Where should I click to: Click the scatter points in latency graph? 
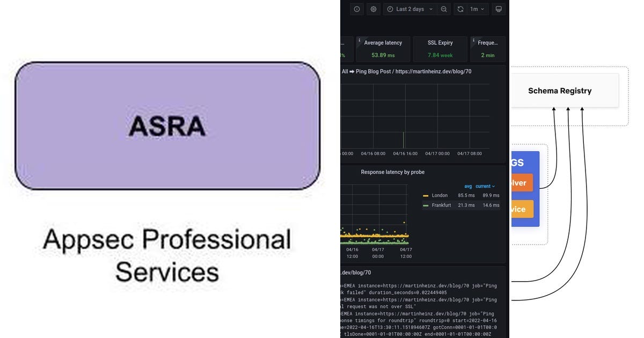click(374, 234)
